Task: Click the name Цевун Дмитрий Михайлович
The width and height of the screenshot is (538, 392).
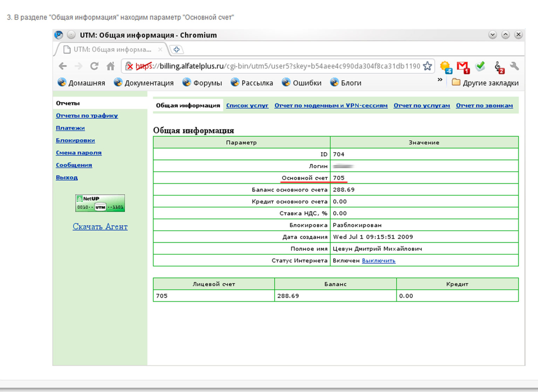Action: (377, 249)
